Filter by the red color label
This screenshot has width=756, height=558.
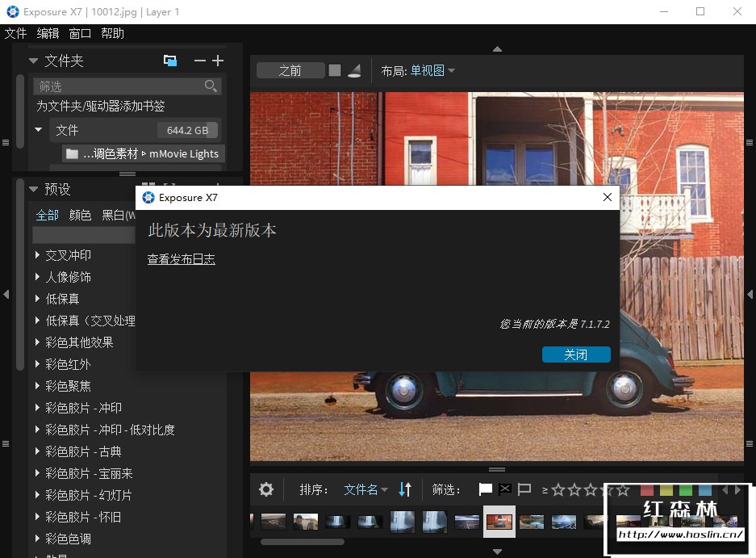click(x=646, y=490)
